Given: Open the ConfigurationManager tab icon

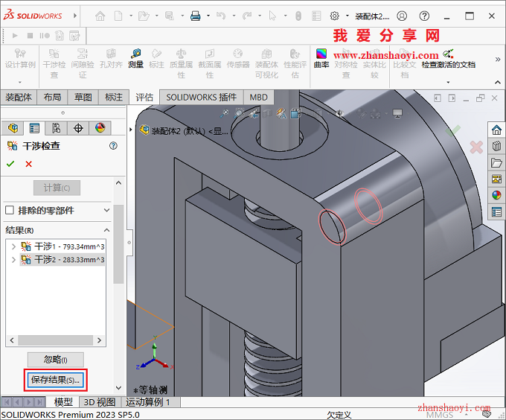Looking at the screenshot, I should tap(56, 128).
